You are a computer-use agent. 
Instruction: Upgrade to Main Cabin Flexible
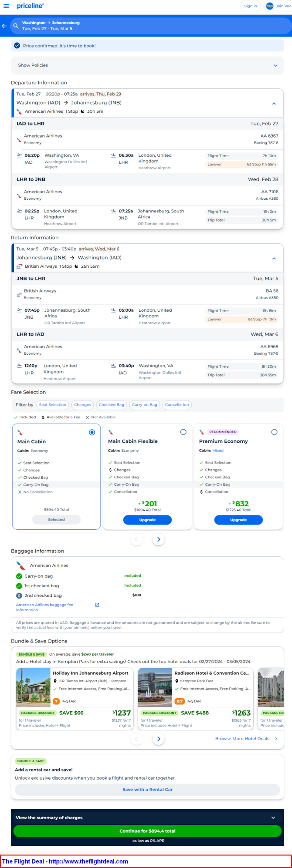(x=147, y=520)
